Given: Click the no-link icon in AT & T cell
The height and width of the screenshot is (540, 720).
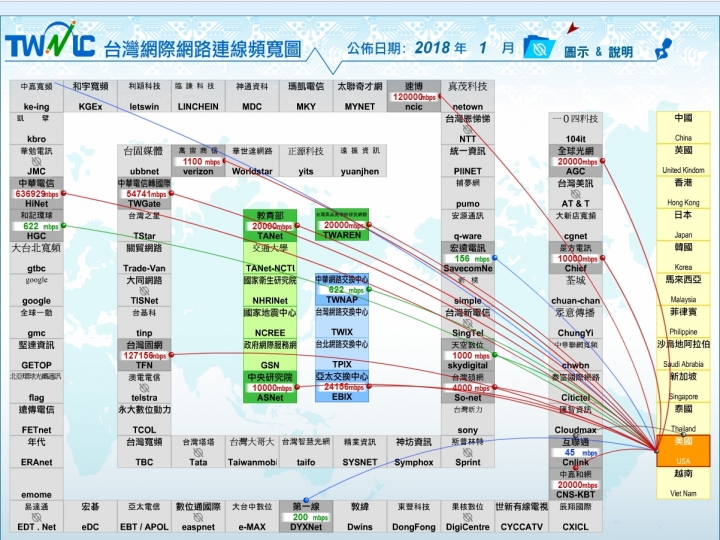Looking at the screenshot, I should point(575,194).
